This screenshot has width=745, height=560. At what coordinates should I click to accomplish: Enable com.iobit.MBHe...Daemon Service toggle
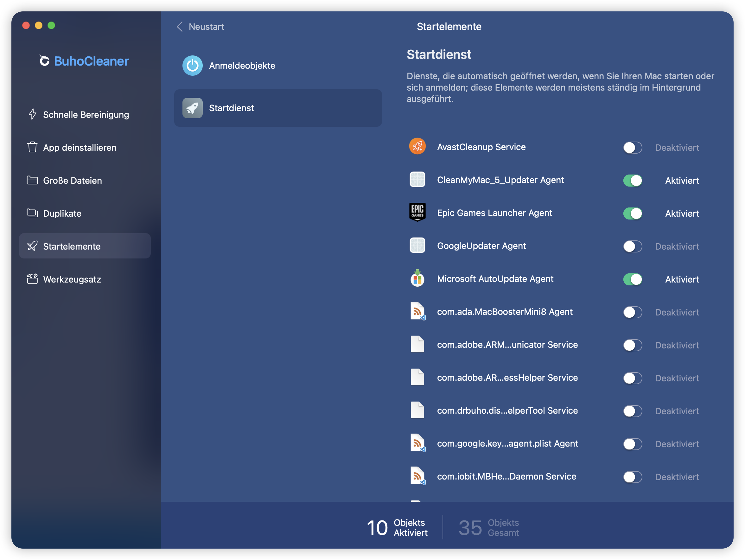click(633, 477)
